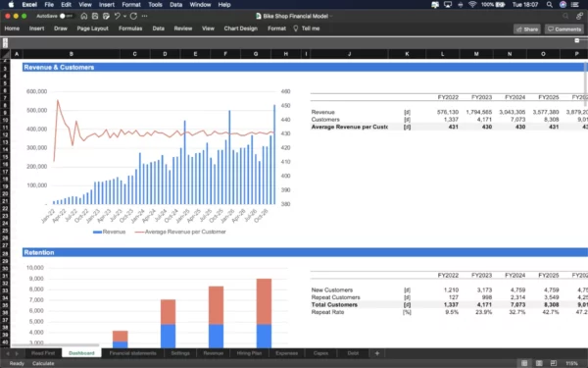
Task: Click the Redo icon
Action: pos(133,16)
